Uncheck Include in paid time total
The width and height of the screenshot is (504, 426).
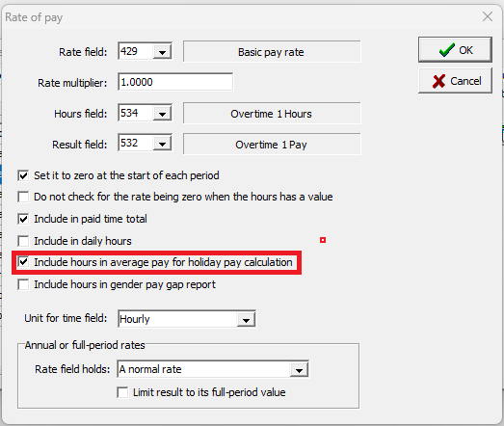coord(23,220)
